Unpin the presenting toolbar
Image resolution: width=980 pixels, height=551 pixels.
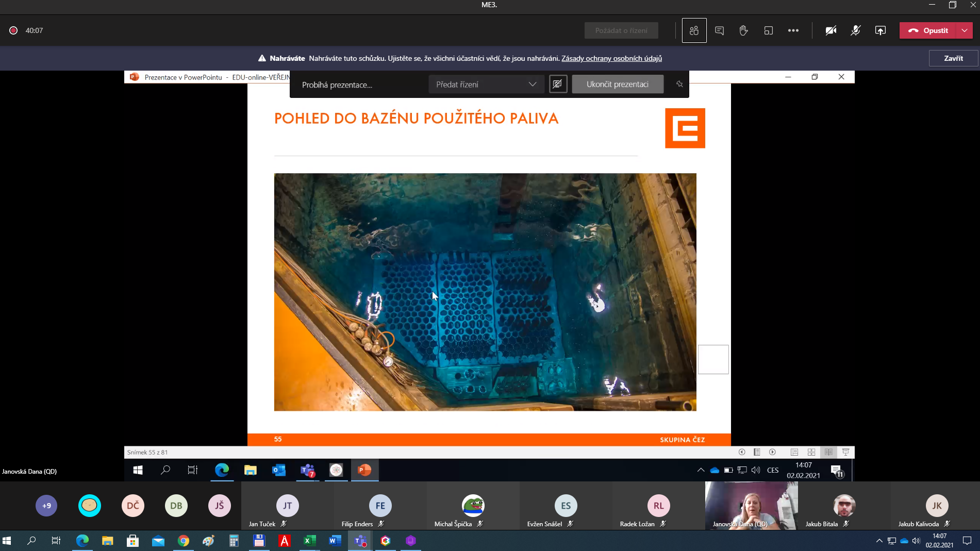coord(679,84)
